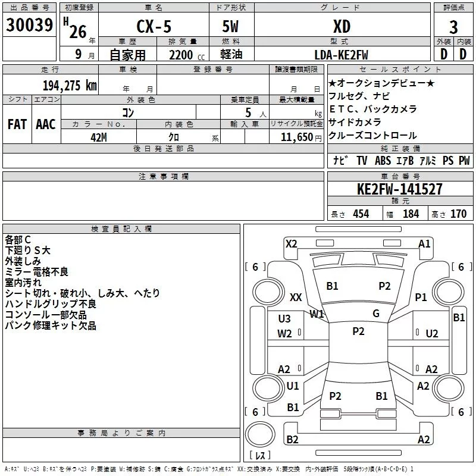476x476 pixels.
Task: Click first registration year H26
Action: tap(76, 29)
